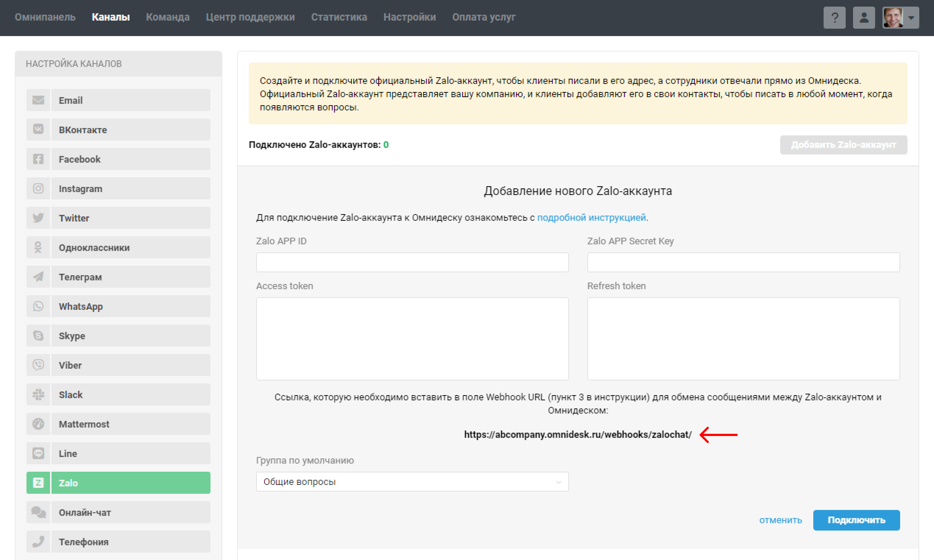The image size is (934, 560).
Task: Click the Одноклассники channel icon
Action: click(x=38, y=247)
